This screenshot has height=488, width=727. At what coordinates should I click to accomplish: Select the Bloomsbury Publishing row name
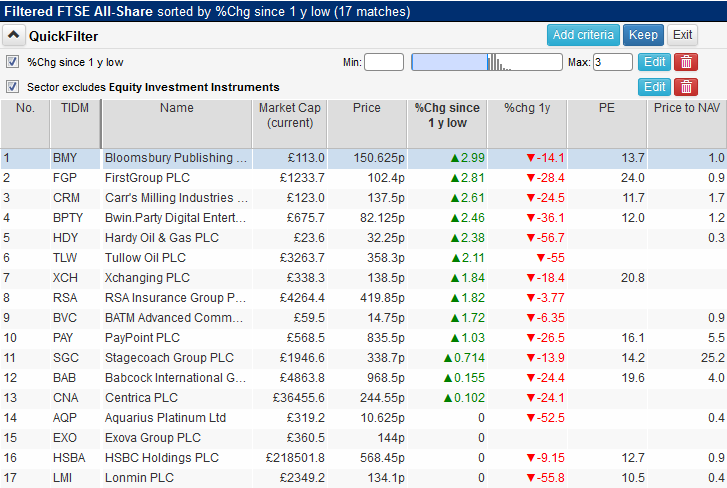pyautogui.click(x=176, y=158)
